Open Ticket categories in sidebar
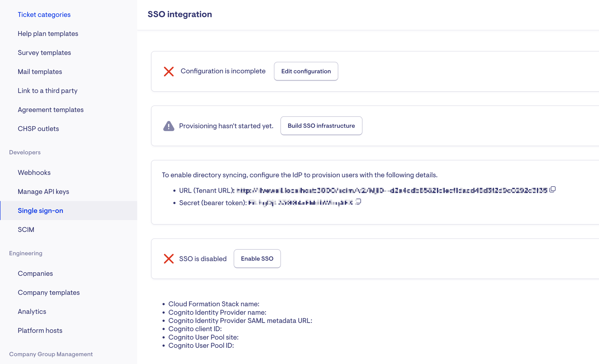 [44, 15]
